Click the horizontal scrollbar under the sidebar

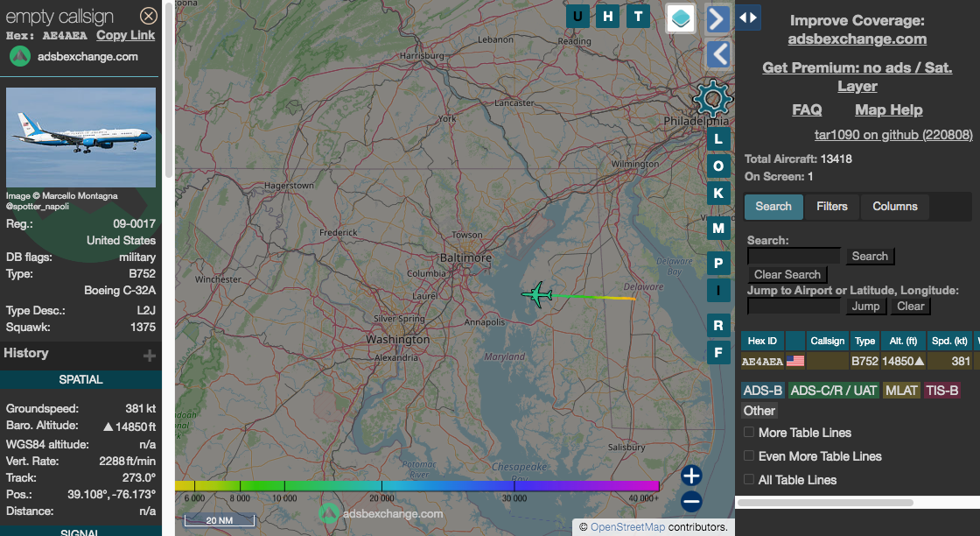(x=825, y=502)
